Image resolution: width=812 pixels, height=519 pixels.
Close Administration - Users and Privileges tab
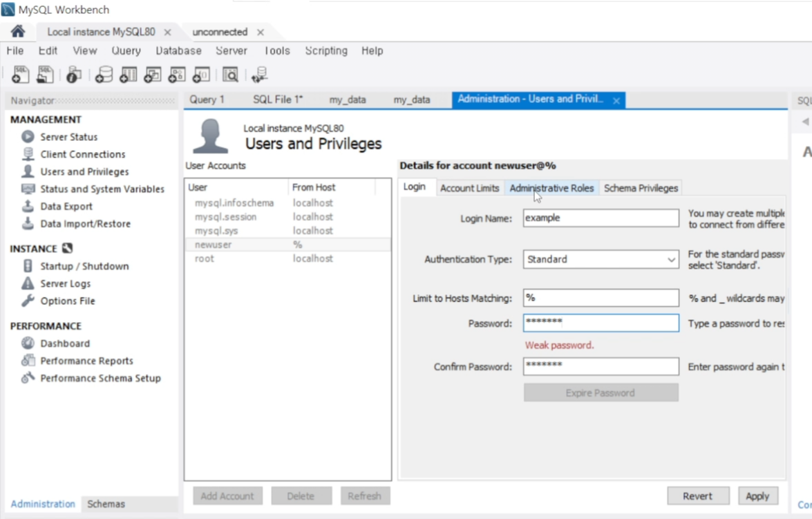(x=616, y=101)
